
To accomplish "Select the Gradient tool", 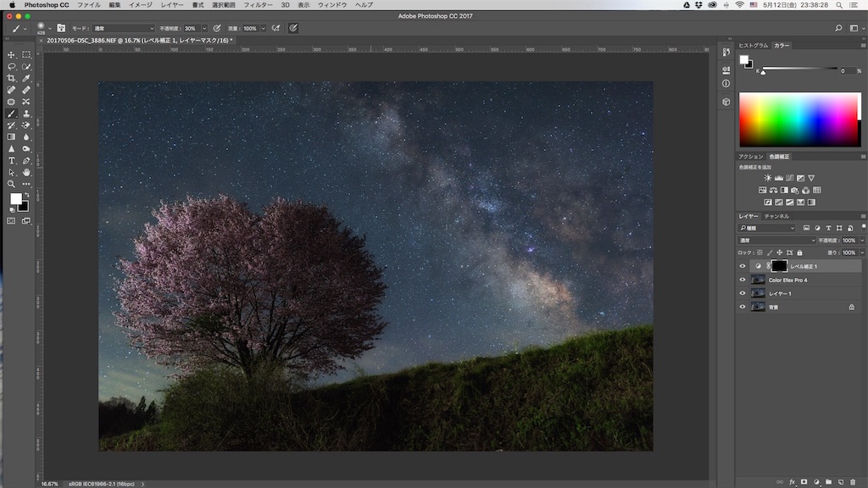I will pos(11,136).
